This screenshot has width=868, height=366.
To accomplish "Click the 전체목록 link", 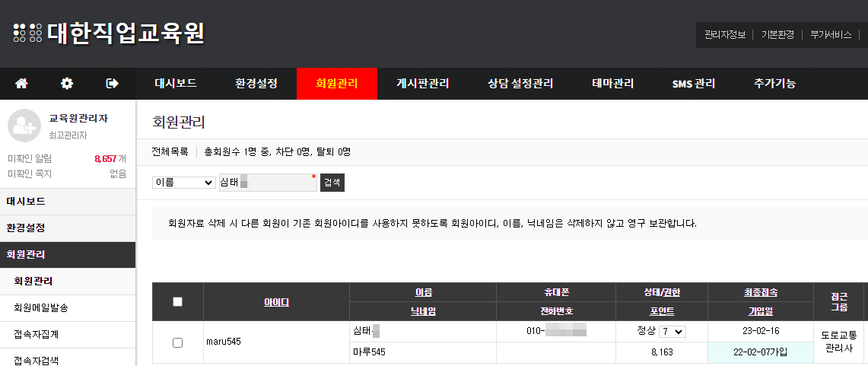I will coord(170,151).
